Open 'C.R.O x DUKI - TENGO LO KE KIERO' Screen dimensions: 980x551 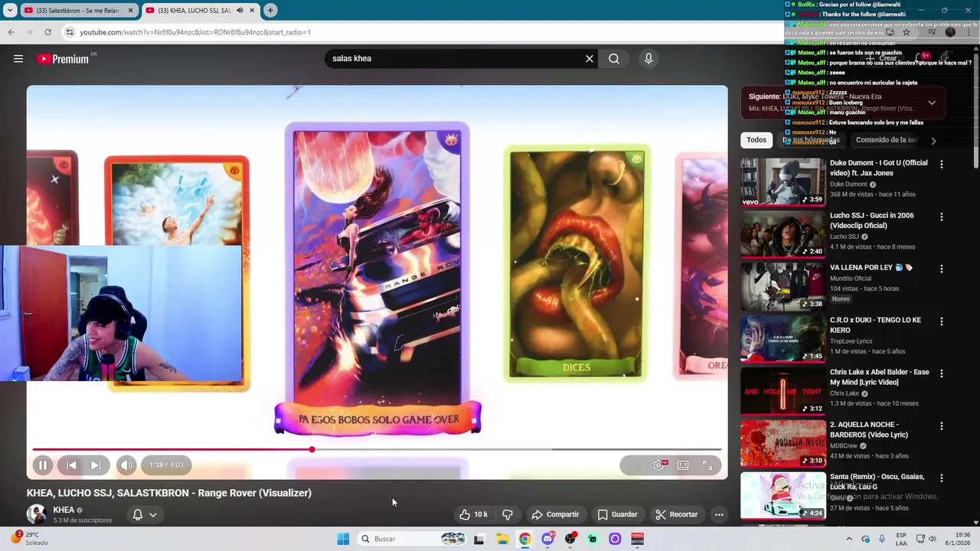875,325
